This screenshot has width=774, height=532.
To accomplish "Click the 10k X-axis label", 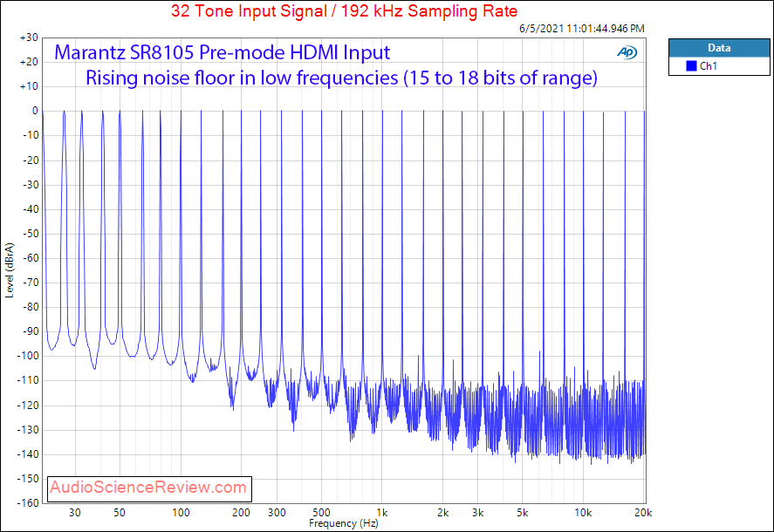I will pyautogui.click(x=583, y=513).
